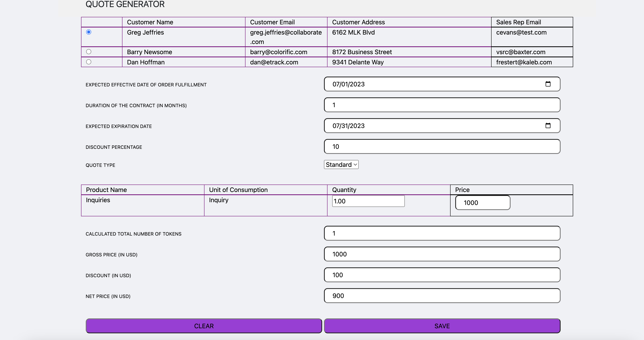
Task: Click the Inquiries Price input box
Action: pos(483,203)
